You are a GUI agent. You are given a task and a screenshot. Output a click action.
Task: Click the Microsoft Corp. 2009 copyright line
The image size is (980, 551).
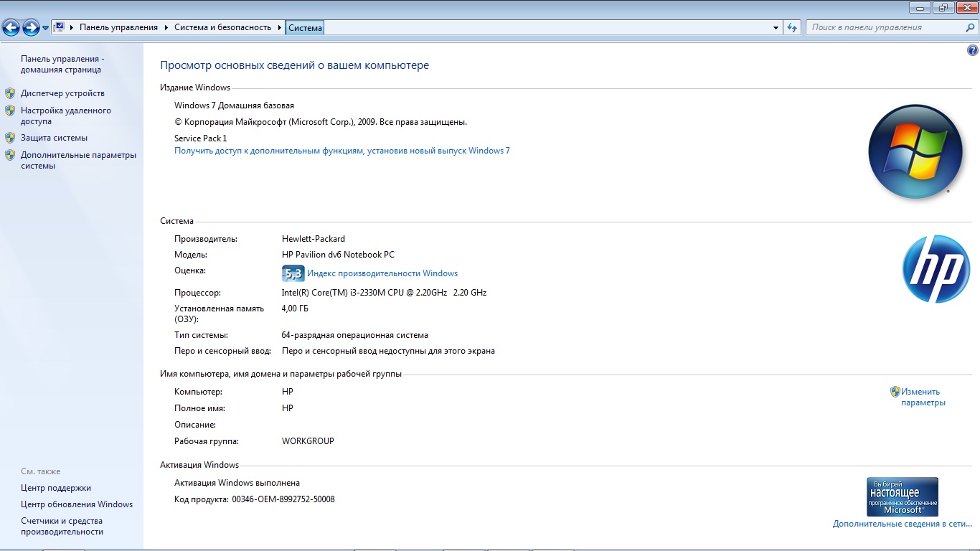(321, 122)
